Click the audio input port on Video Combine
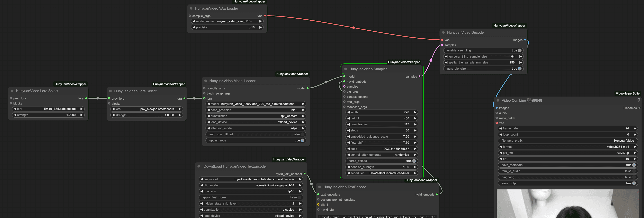 (497, 113)
